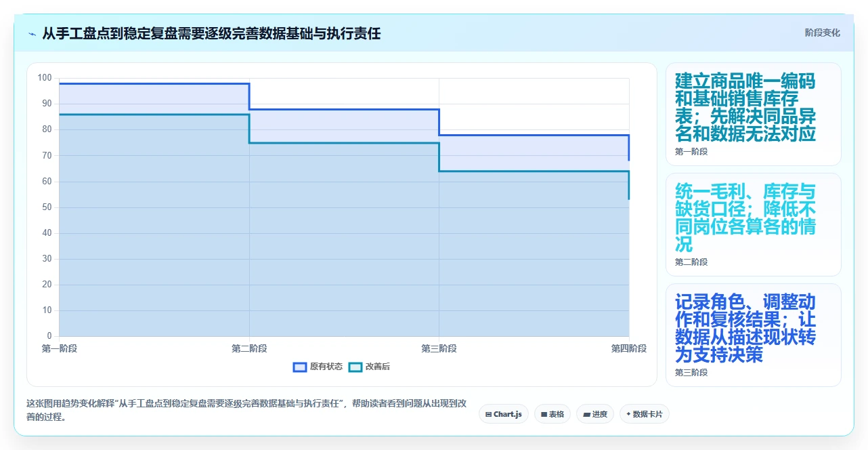Click the lightning icon beside the title
The height and width of the screenshot is (450, 868).
pyautogui.click(x=32, y=33)
